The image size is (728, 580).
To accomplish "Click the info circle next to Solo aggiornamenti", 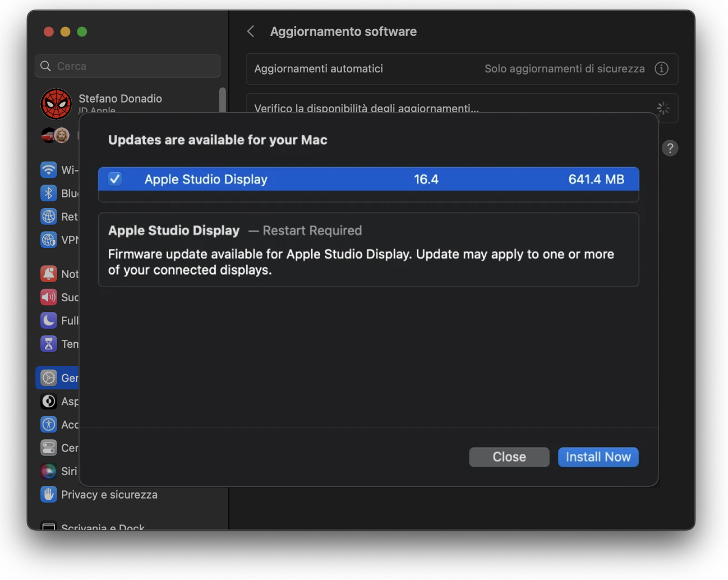I will tap(662, 68).
